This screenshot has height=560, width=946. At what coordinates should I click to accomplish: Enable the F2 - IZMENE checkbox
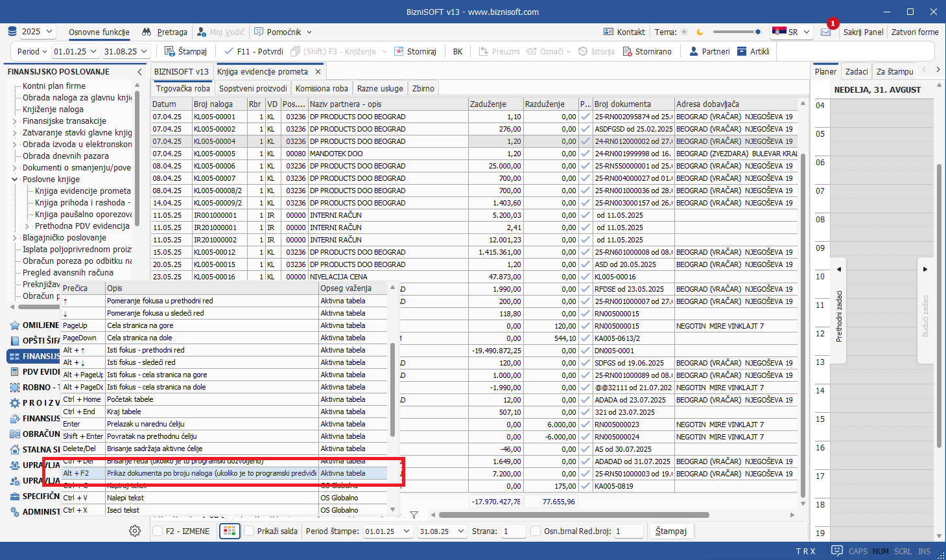click(158, 531)
